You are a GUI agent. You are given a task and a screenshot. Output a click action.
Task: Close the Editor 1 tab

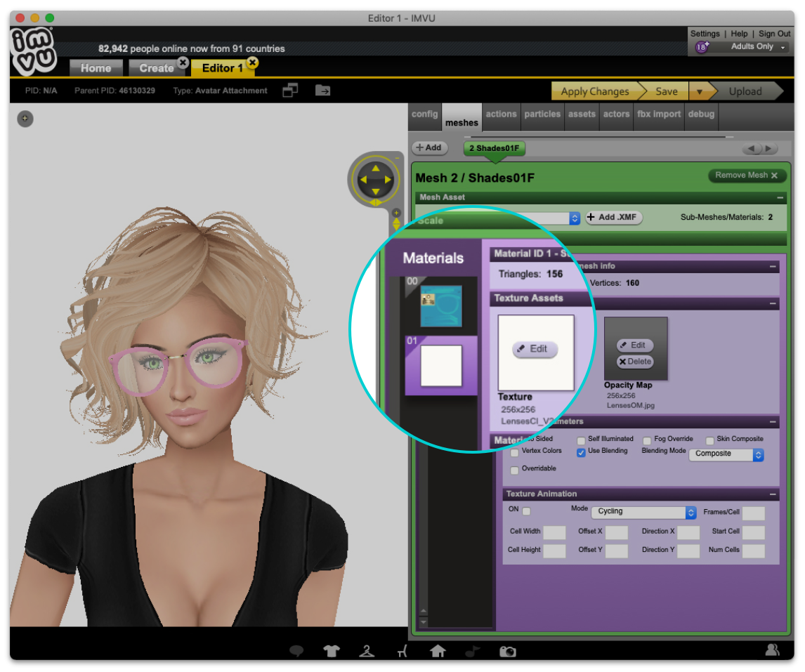tap(252, 62)
